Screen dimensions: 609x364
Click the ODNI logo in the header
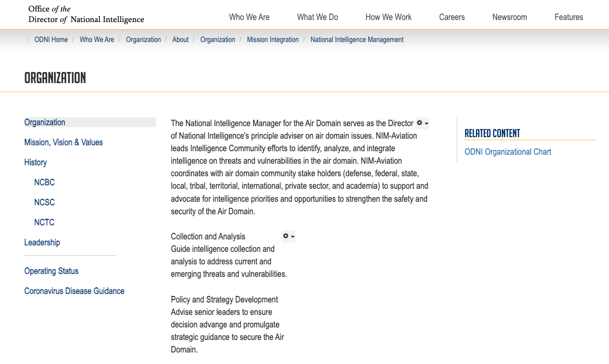86,15
